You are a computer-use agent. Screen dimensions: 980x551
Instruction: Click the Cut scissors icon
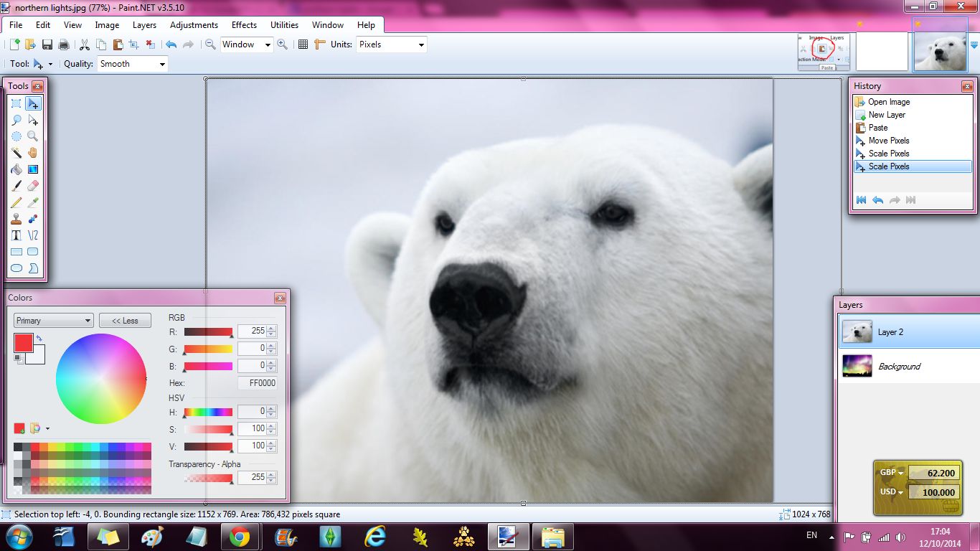(85, 44)
